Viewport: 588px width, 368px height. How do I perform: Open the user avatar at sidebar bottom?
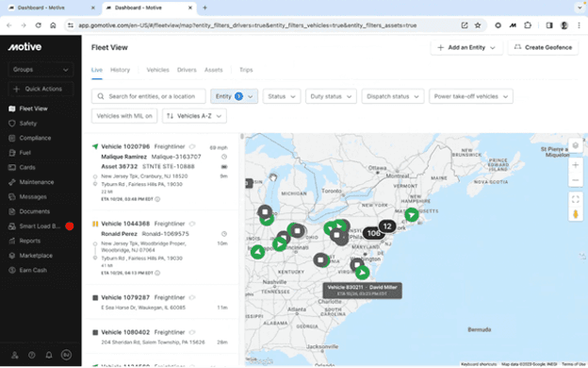[x=66, y=355]
